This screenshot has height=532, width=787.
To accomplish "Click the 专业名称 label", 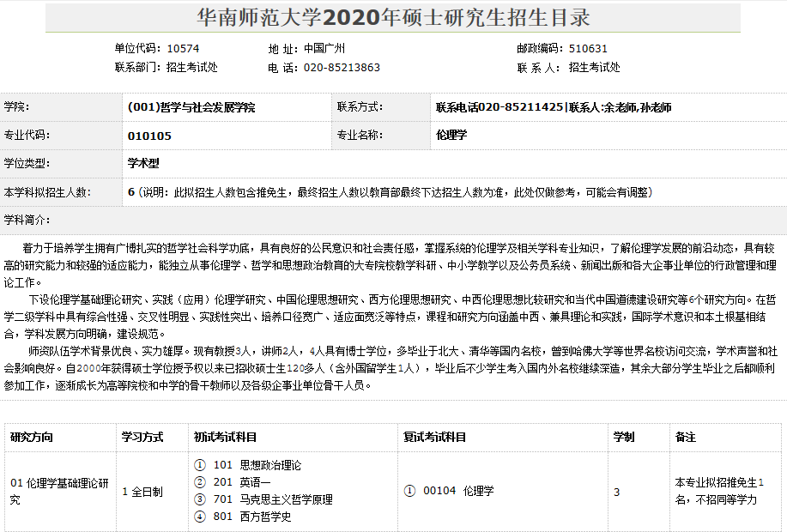I will [x=360, y=135].
